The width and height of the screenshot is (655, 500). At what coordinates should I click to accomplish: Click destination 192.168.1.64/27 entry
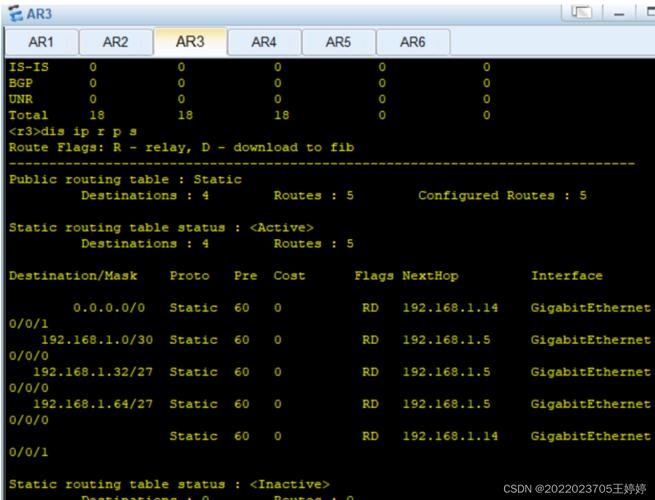click(93, 404)
